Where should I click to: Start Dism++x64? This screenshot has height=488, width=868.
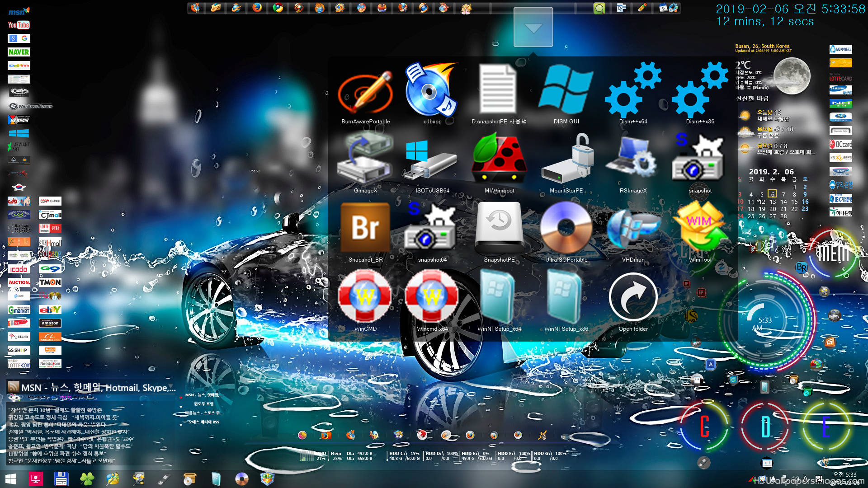[633, 89]
